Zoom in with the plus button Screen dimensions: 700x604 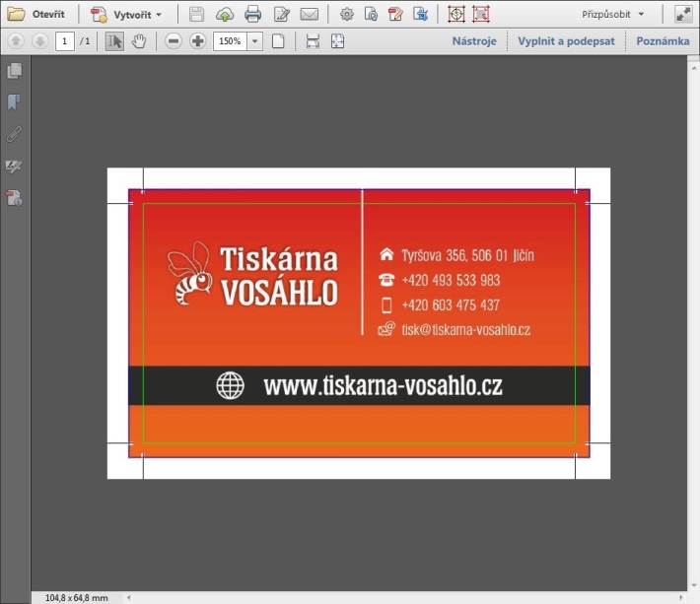(197, 41)
